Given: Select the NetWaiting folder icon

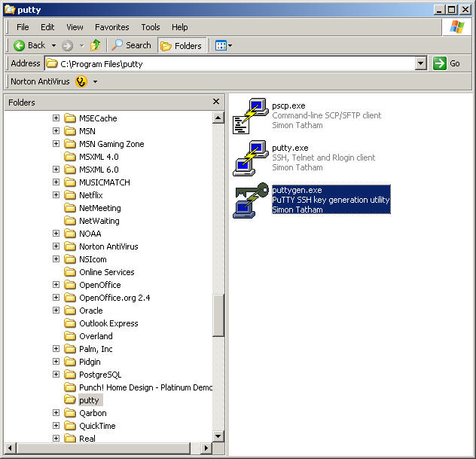Looking at the screenshot, I should (x=70, y=221).
